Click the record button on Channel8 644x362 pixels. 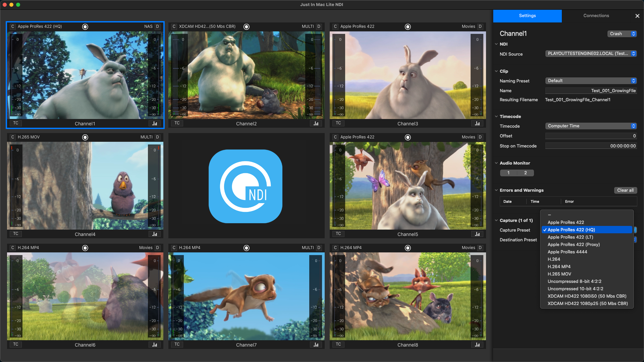408,248
